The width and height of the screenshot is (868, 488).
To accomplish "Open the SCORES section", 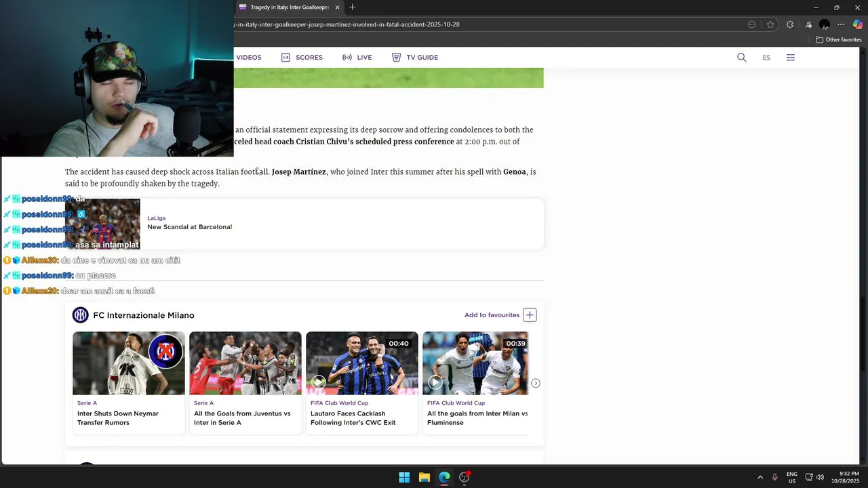I will coord(302,58).
